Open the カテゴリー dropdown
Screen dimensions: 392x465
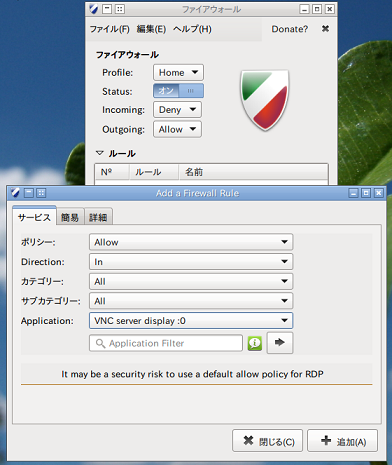click(x=191, y=281)
